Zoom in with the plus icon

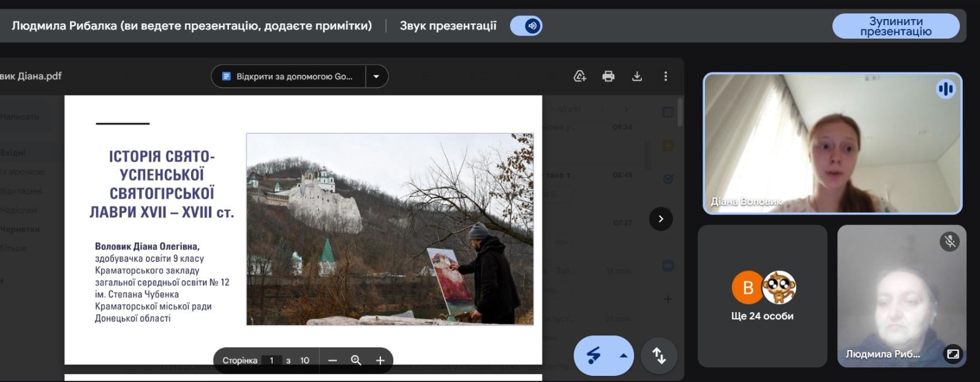coord(380,361)
